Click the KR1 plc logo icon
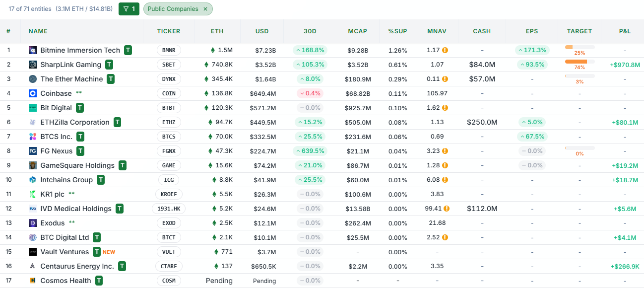 click(33, 194)
